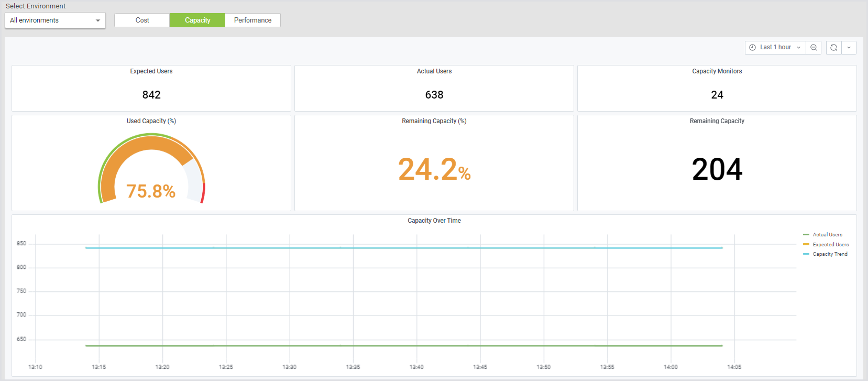The height and width of the screenshot is (381, 868).
Task: Click the zoom out time range icon
Action: [x=814, y=48]
